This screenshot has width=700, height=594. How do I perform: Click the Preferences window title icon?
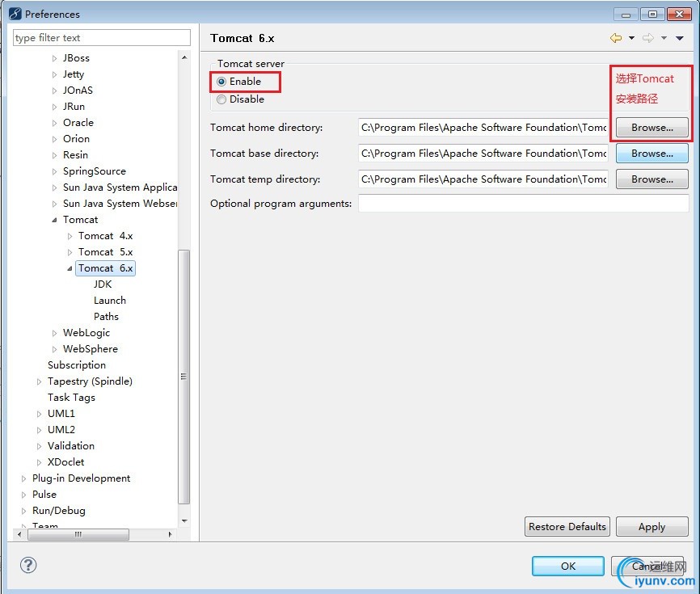[15, 14]
